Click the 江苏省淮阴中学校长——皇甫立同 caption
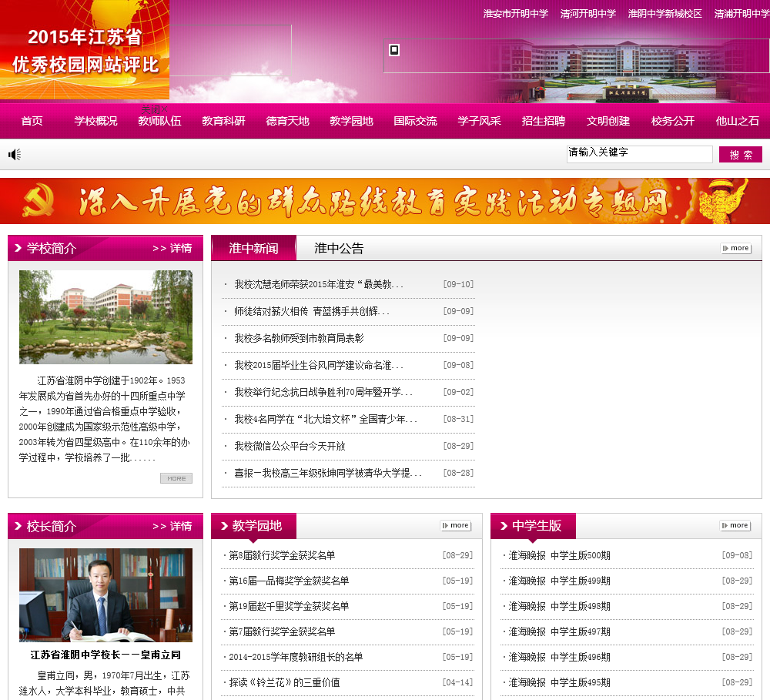 105,655
